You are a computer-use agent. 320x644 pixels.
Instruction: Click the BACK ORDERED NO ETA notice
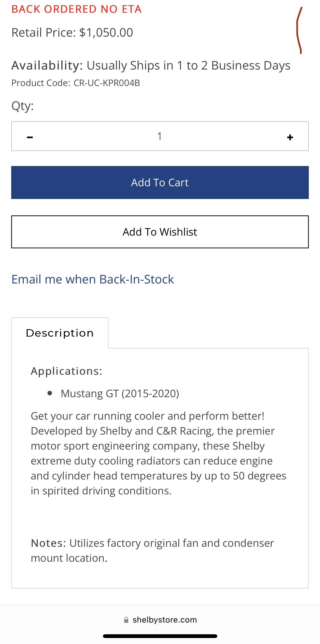77,9
